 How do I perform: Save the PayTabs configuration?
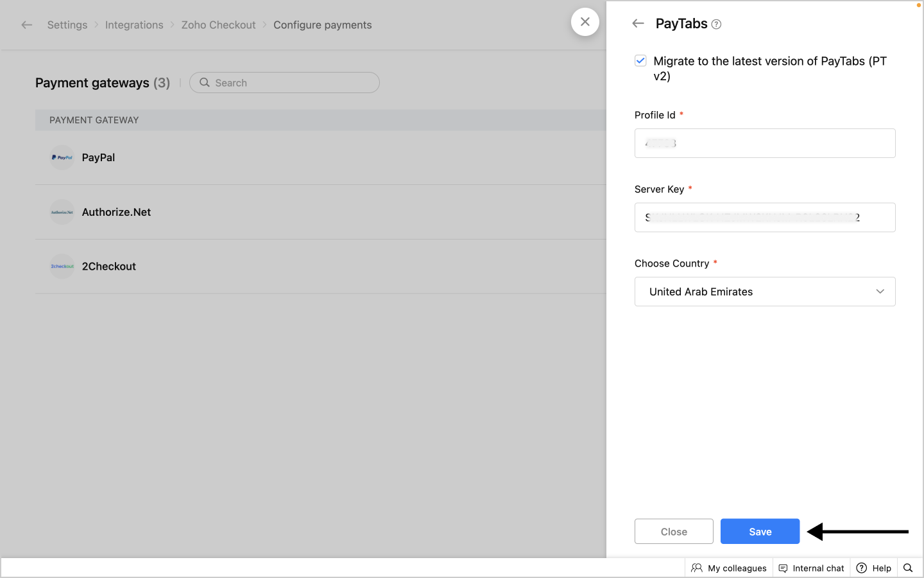[x=760, y=532]
